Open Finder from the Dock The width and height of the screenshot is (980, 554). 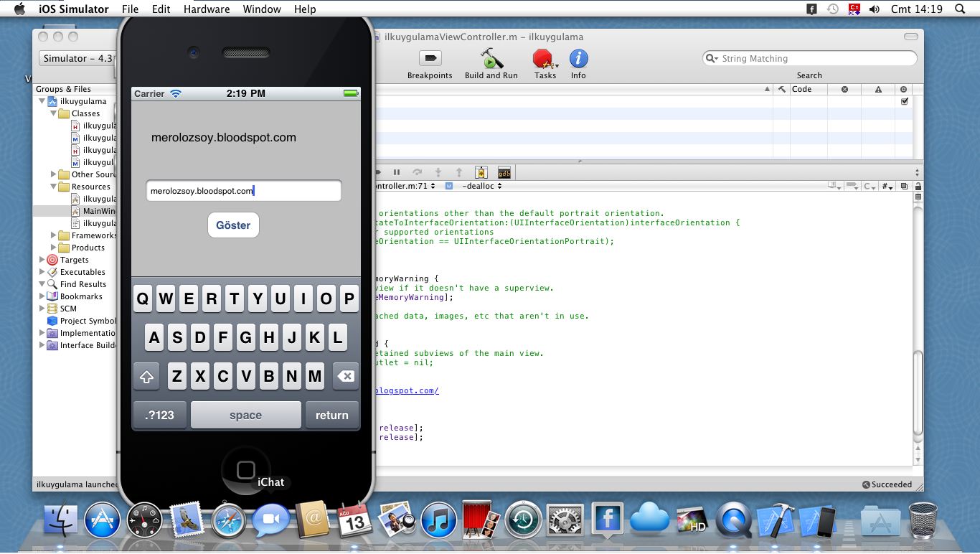(x=62, y=520)
